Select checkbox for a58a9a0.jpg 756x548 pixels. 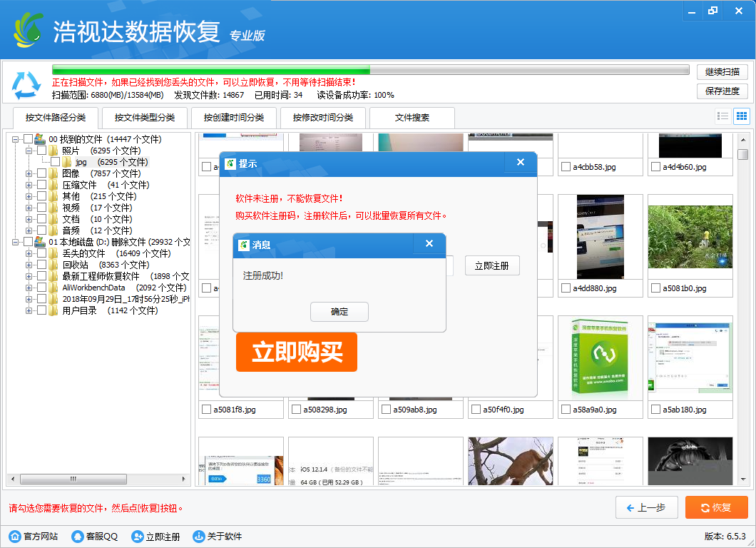click(x=566, y=410)
